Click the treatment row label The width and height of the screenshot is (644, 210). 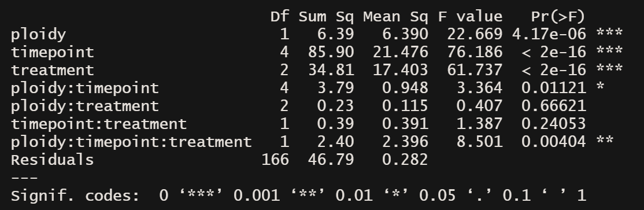click(x=53, y=70)
